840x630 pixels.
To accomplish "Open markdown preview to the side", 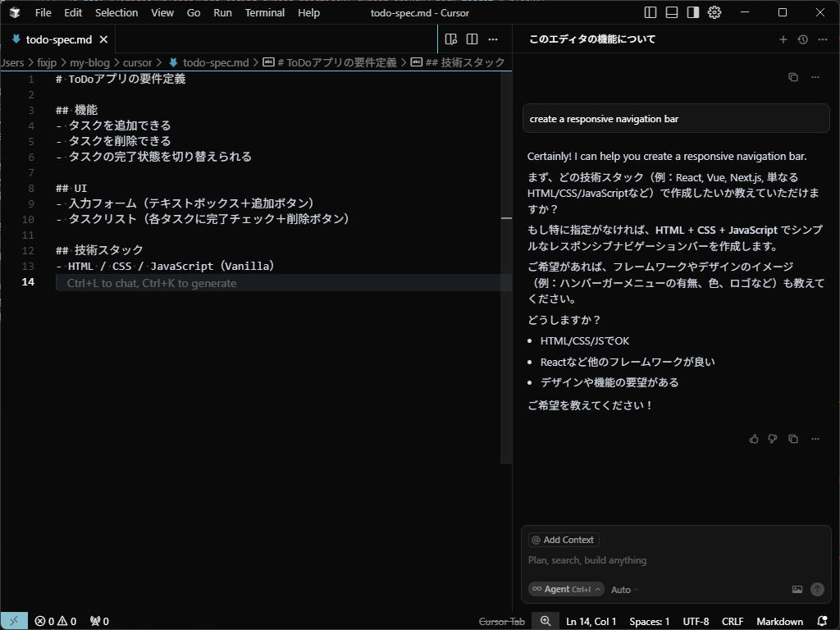I will click(450, 39).
